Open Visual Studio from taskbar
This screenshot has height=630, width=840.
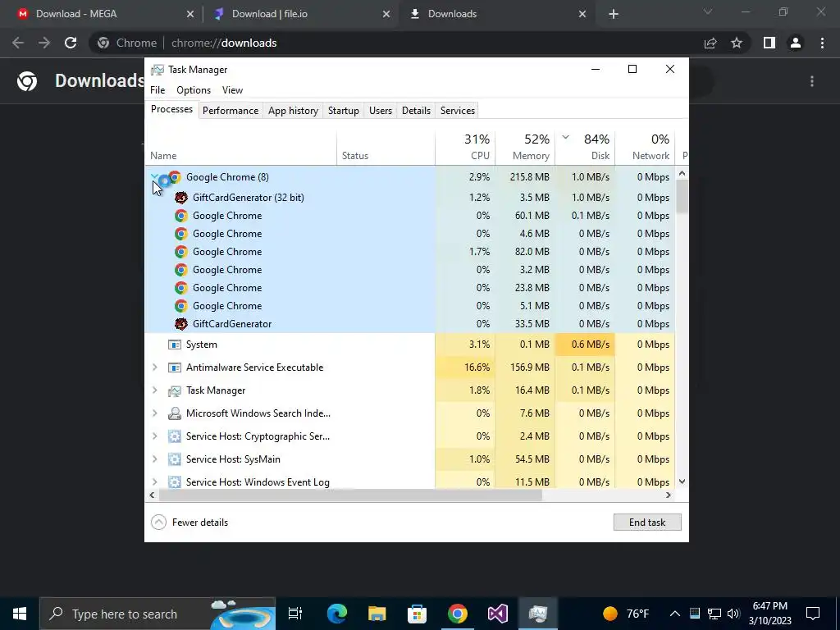(498, 614)
